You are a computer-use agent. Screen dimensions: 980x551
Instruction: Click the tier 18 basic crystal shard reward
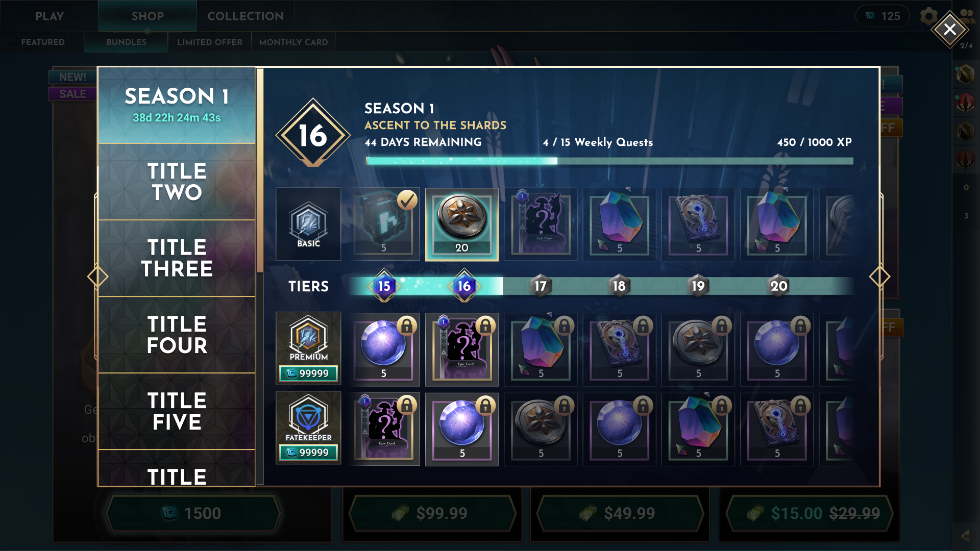click(x=619, y=224)
